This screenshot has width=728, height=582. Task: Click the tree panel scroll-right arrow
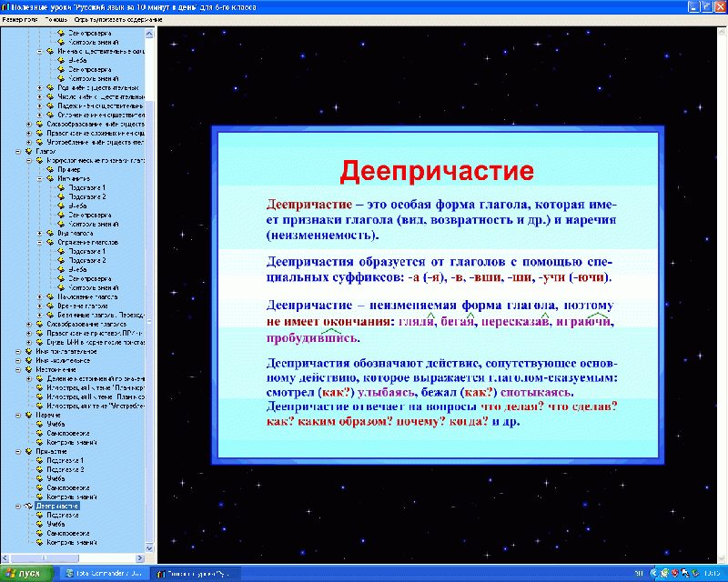pos(140,557)
